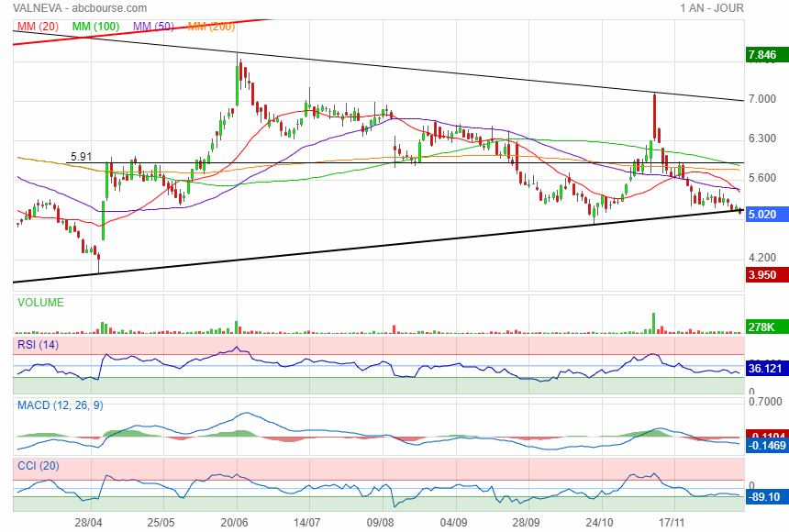Click the "25/05" date axis label

point(161,523)
